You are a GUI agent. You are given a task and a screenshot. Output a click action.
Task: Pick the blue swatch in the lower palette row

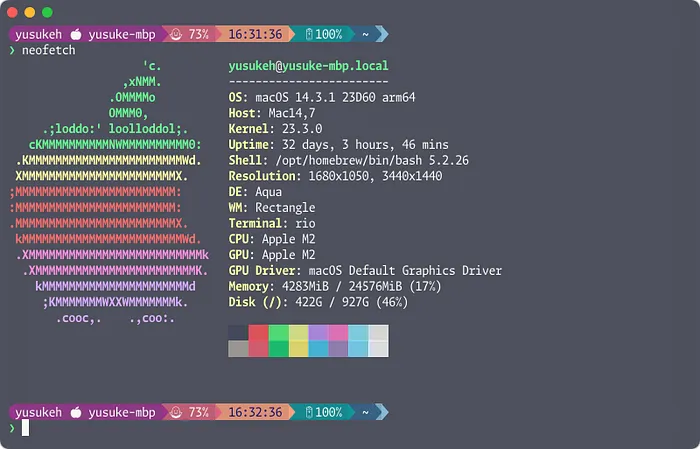click(x=319, y=349)
